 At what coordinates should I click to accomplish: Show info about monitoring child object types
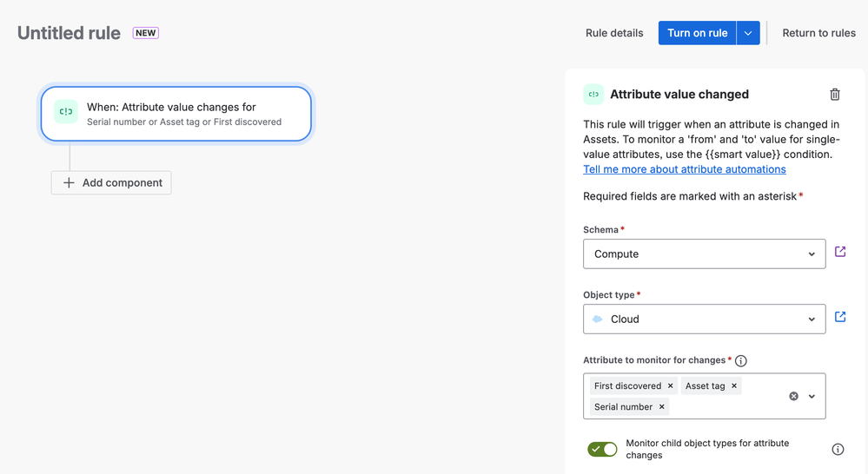838,449
